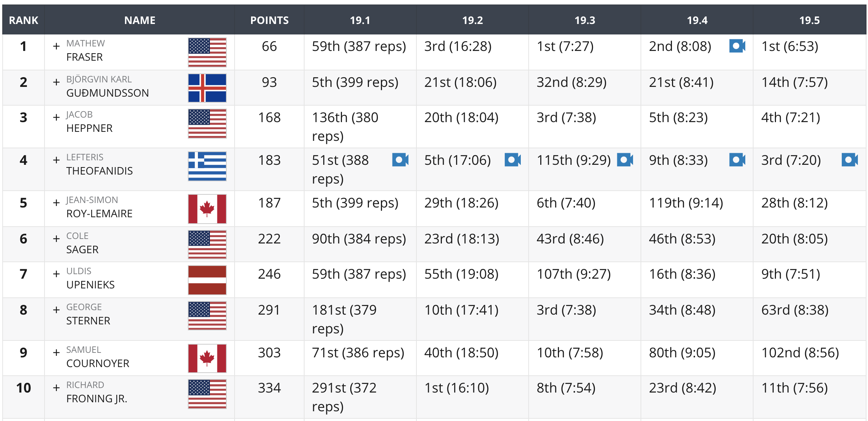Click the Iceland flag for Guðmundsson
The height and width of the screenshot is (421, 868).
click(x=207, y=88)
